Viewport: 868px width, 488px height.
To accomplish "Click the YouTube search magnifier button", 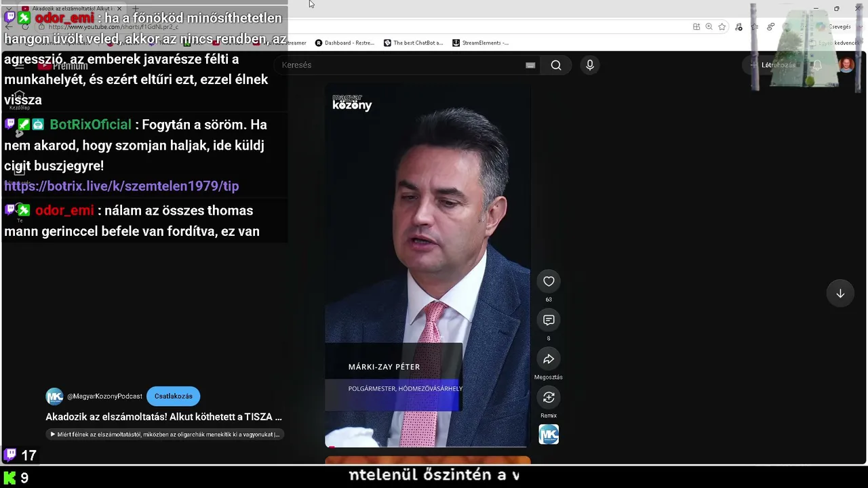I will click(556, 65).
